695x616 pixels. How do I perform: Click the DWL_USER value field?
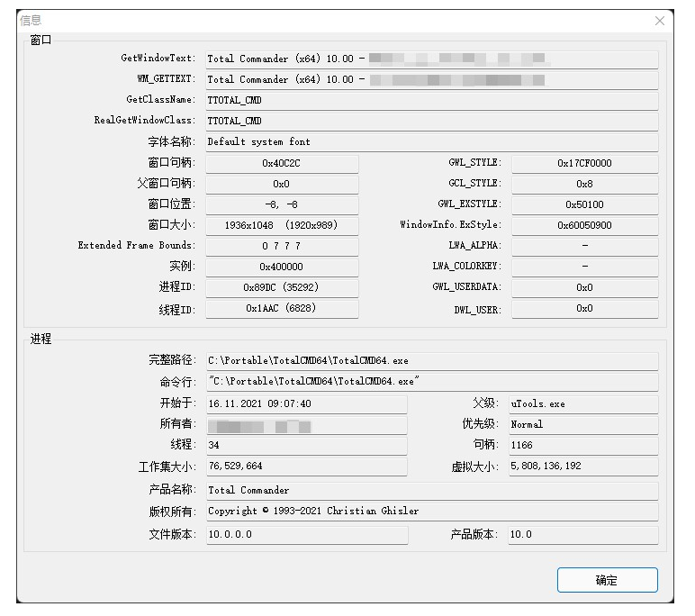click(x=584, y=308)
